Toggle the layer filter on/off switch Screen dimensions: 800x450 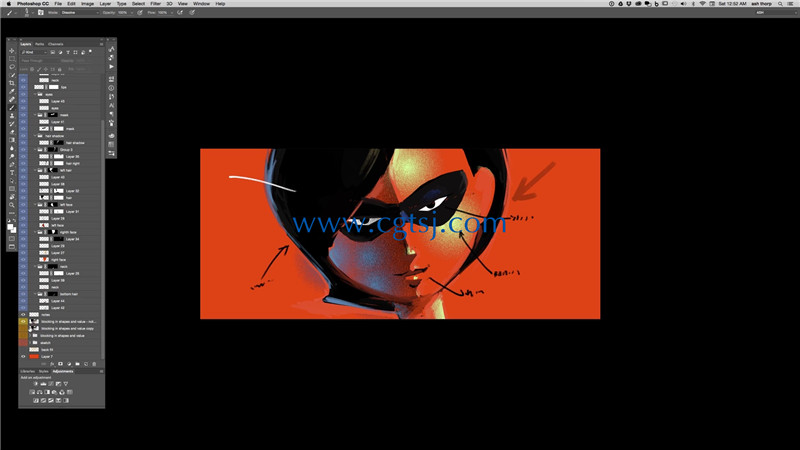[x=91, y=52]
